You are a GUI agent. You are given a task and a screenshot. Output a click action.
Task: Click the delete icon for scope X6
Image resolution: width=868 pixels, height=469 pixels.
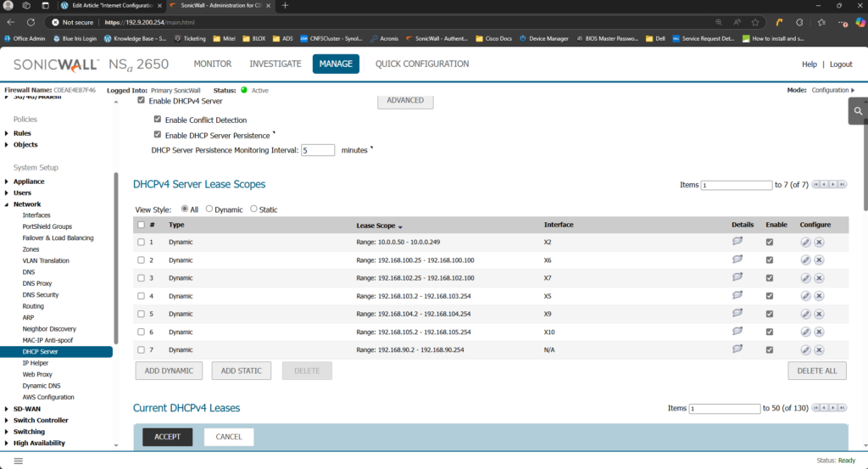pyautogui.click(x=819, y=260)
